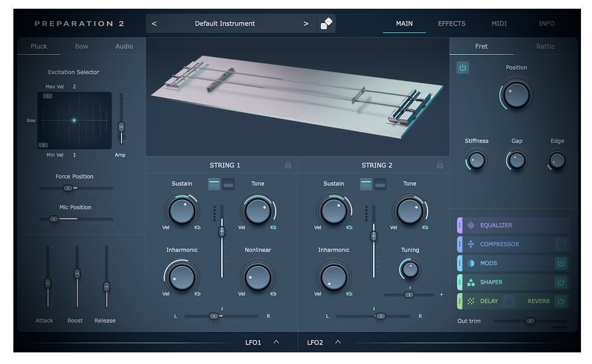The image size is (592, 364).
Task: Select the Bow excitation tab
Action: click(82, 46)
